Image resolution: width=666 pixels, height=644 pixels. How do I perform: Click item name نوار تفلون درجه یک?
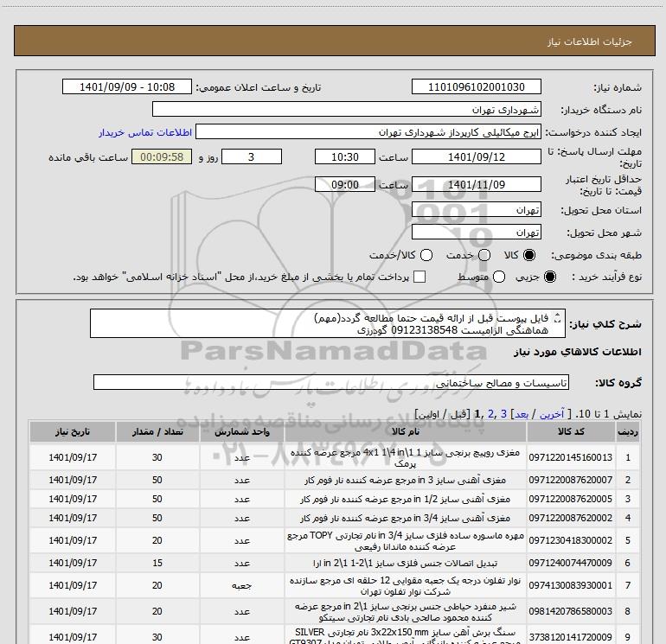[x=405, y=586]
